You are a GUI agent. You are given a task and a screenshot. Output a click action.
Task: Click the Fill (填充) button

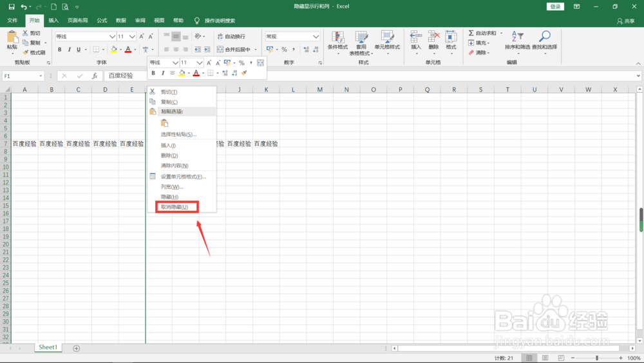click(479, 43)
